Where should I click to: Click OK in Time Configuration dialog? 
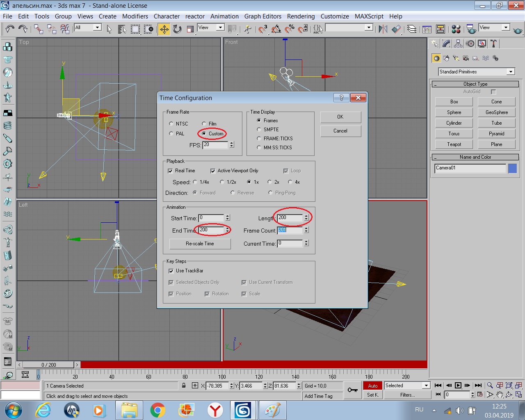(x=340, y=117)
